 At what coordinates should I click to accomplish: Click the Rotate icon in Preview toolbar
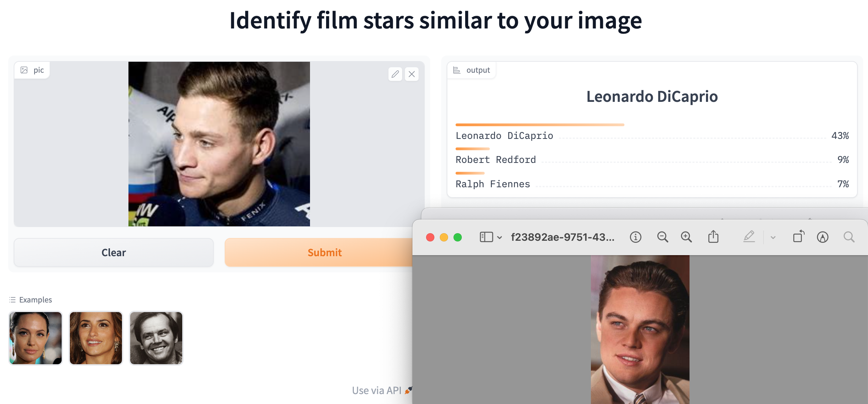pos(798,237)
